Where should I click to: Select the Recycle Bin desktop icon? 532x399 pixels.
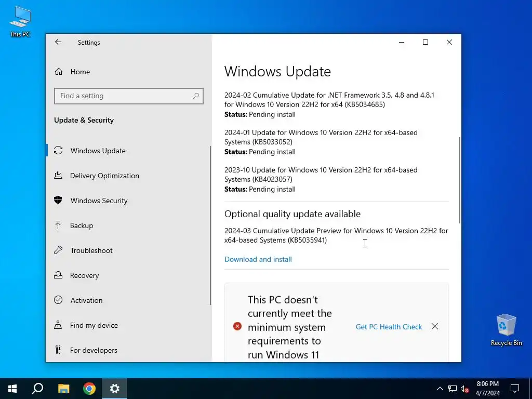[x=506, y=330]
